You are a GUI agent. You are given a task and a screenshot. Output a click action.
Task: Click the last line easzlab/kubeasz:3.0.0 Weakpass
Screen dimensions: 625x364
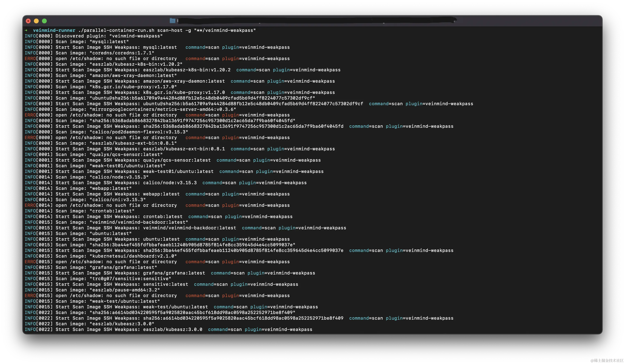point(168,329)
